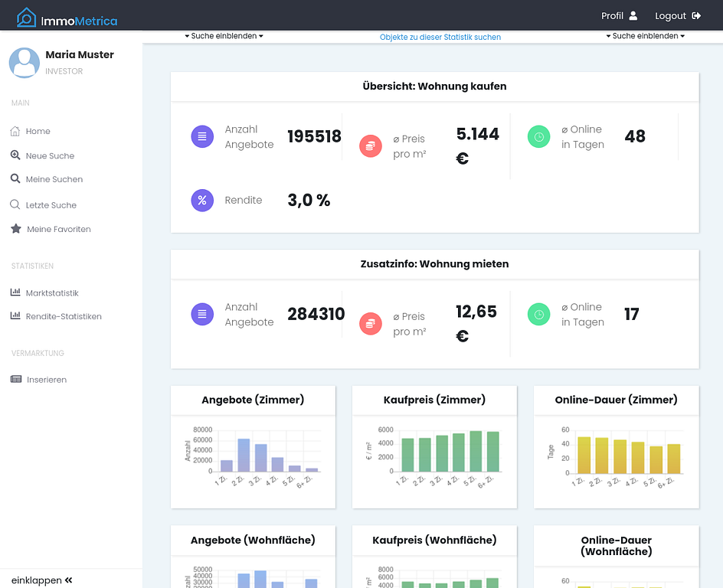Click the purple percent Rendite icon
This screenshot has height=588, width=723.
(x=202, y=201)
